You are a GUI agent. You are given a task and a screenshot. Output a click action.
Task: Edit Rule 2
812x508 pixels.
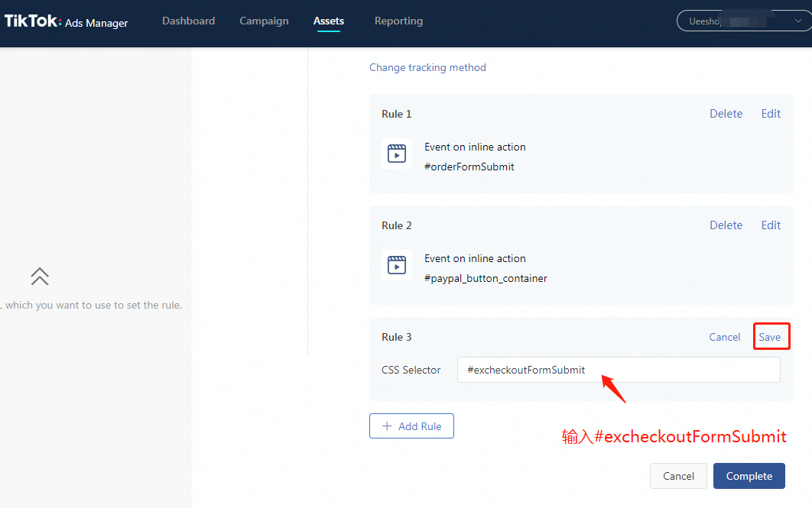(x=771, y=225)
